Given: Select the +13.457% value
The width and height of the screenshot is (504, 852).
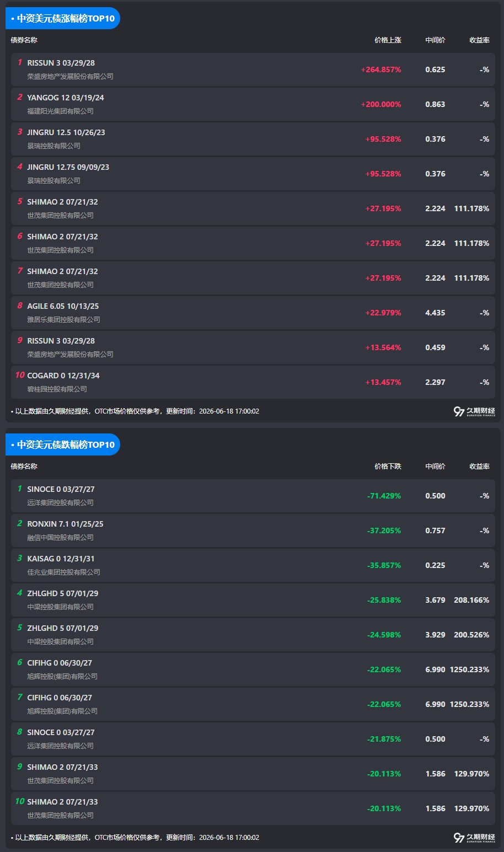Looking at the screenshot, I should click(x=383, y=383).
